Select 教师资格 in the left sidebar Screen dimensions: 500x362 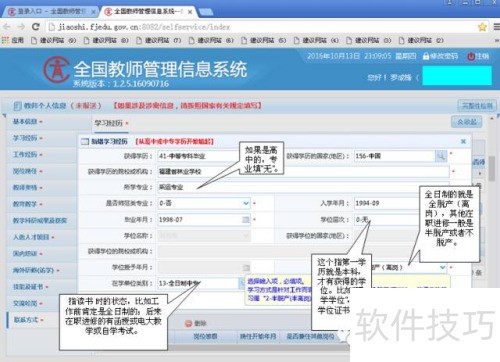click(x=27, y=187)
